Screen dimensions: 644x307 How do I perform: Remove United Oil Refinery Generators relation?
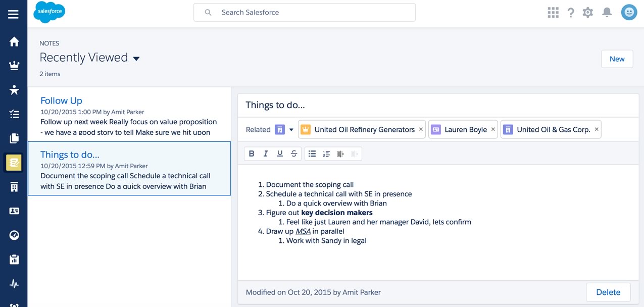click(421, 129)
